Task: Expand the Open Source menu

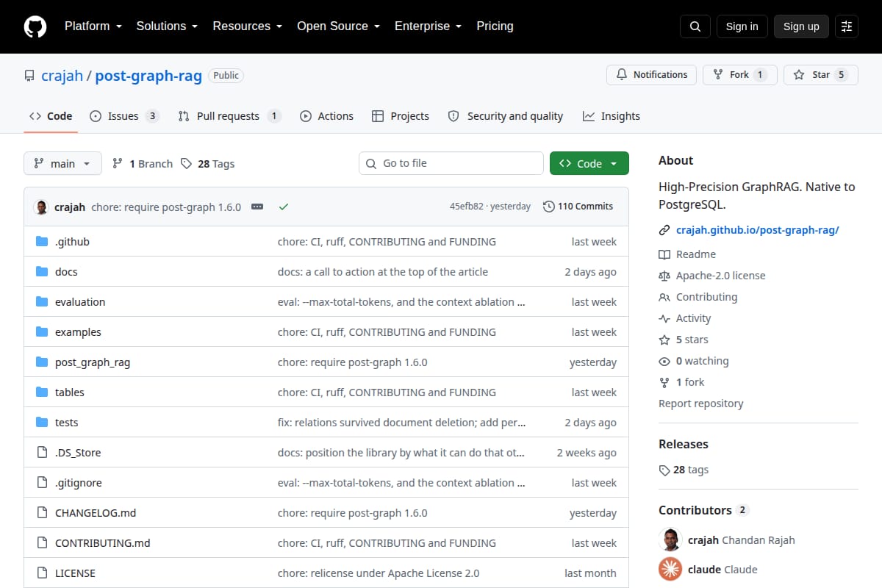Action: (x=338, y=26)
